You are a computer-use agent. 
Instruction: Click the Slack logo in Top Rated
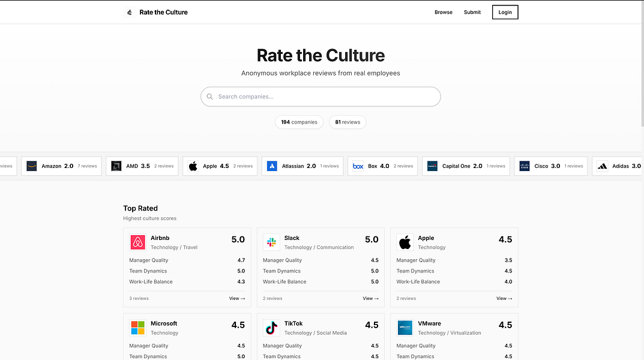pyautogui.click(x=271, y=242)
